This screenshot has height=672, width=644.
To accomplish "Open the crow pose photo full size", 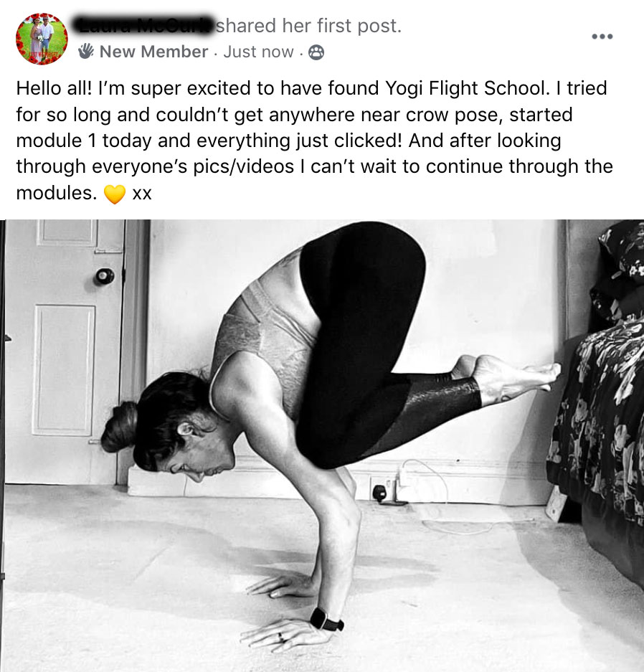I will pos(322,445).
